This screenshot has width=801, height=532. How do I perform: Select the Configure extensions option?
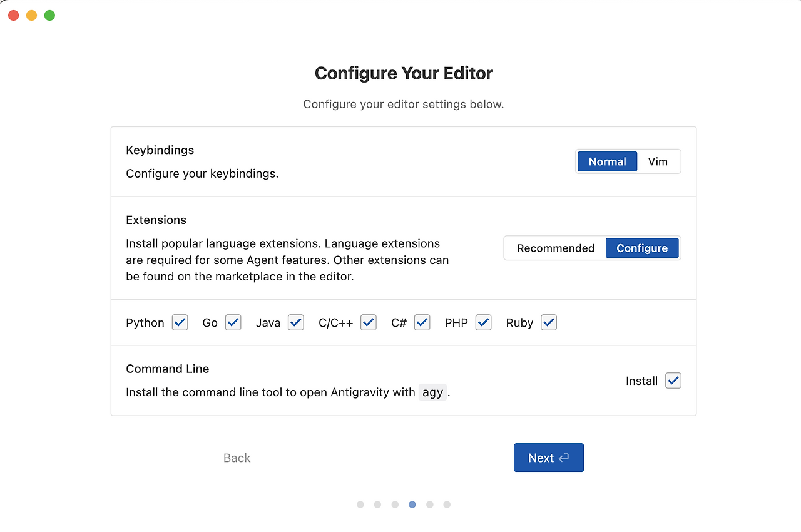642,248
